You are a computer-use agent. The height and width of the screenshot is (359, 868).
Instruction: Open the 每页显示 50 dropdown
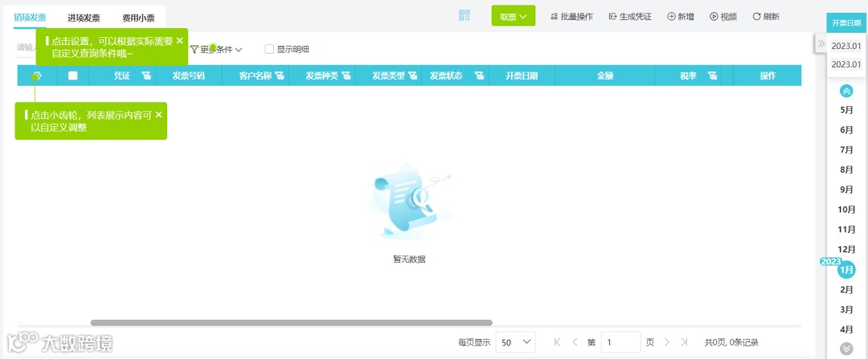515,342
